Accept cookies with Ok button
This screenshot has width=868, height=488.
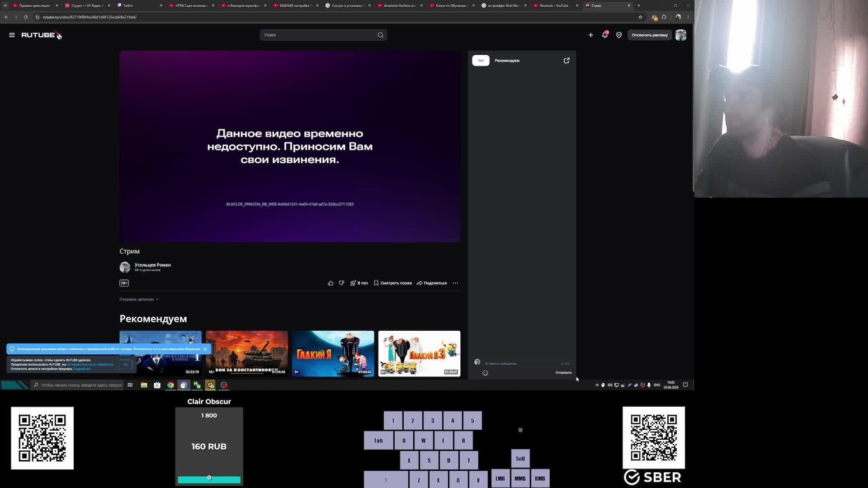[x=126, y=364]
